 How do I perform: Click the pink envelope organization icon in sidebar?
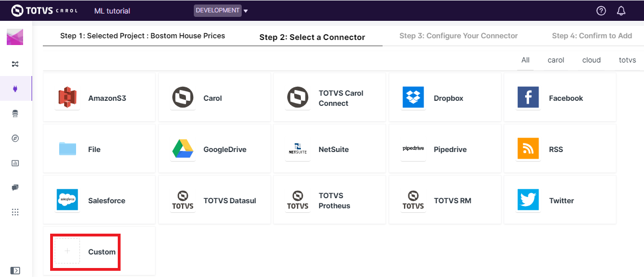coord(15,37)
